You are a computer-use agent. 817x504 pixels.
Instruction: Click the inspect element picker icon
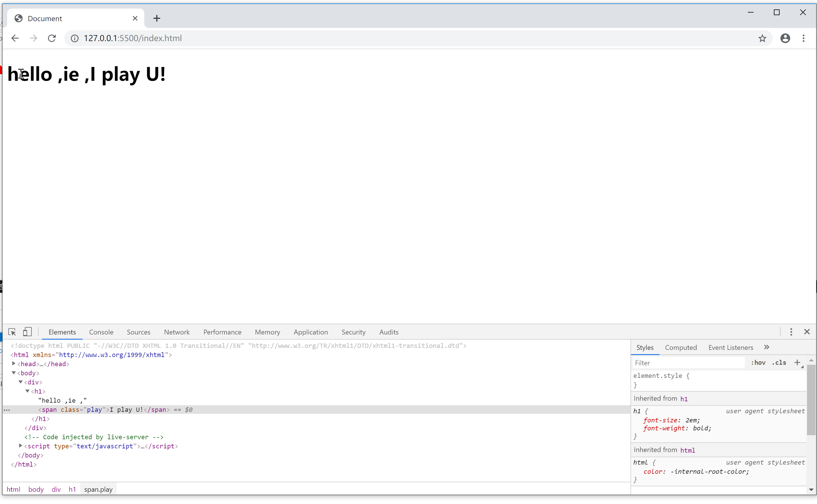click(12, 332)
